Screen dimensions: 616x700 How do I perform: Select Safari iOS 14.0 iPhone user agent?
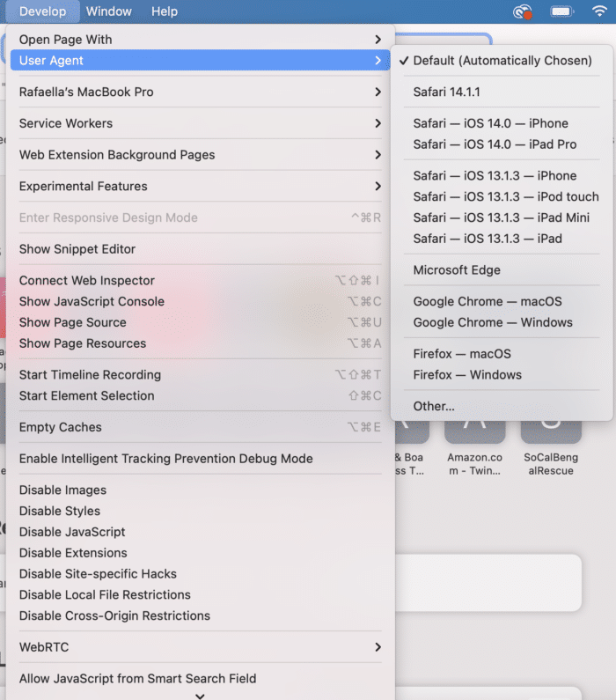click(x=502, y=123)
